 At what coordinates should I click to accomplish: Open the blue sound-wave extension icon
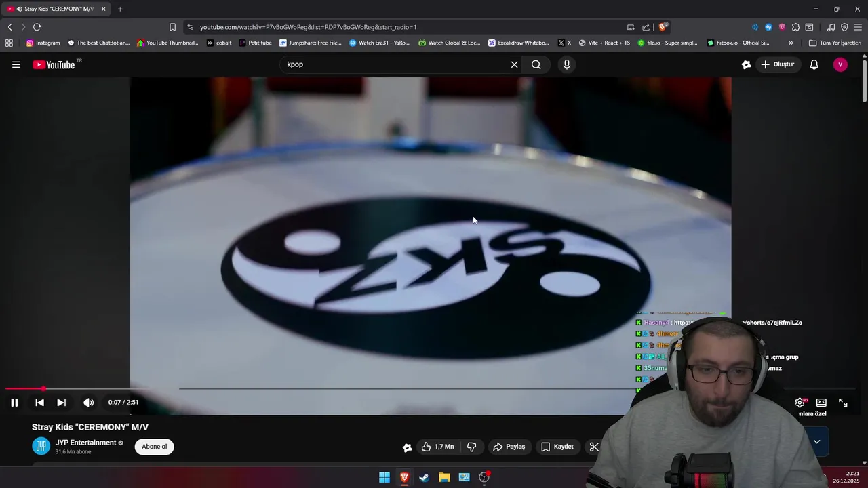tap(755, 27)
